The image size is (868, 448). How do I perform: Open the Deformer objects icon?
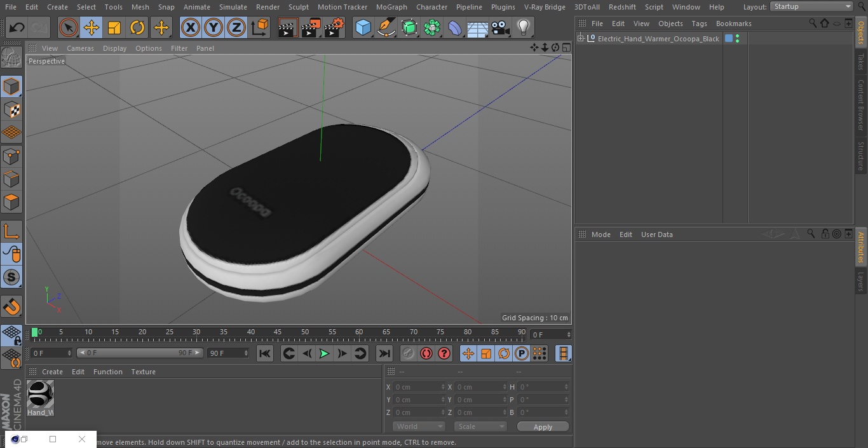point(455,28)
